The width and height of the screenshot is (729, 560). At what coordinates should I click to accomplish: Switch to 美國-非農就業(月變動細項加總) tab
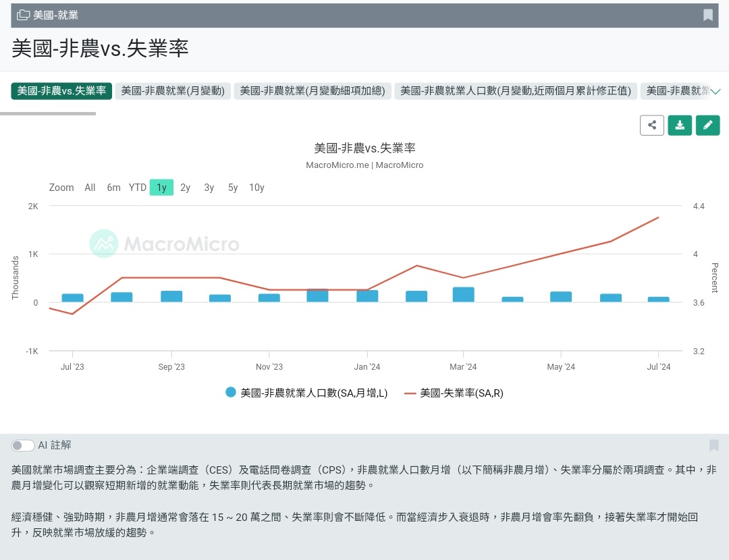(313, 90)
